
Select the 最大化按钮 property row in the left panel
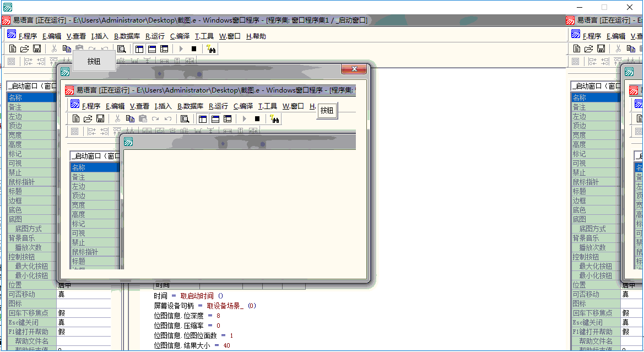31,266
